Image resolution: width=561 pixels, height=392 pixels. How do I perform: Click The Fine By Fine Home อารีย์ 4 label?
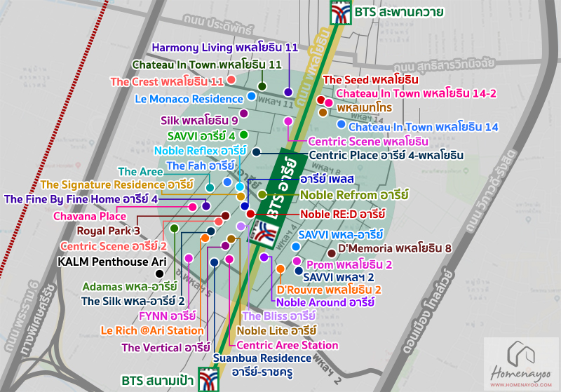(x=81, y=199)
